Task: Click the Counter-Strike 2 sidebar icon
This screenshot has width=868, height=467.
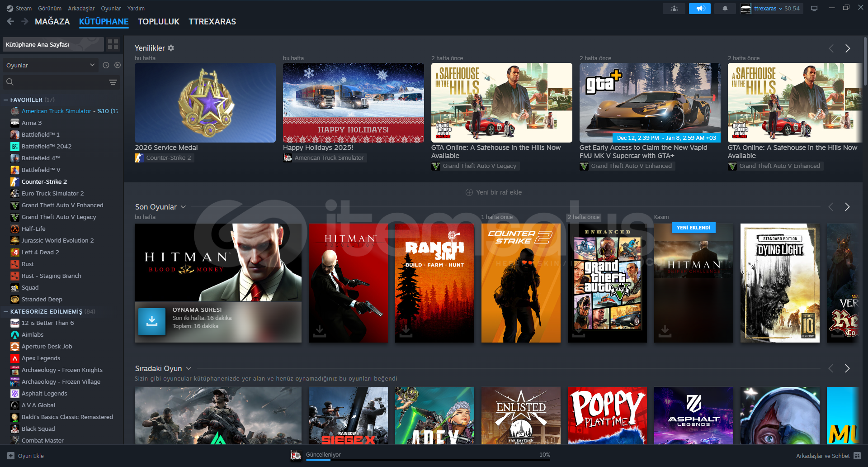Action: [15, 181]
